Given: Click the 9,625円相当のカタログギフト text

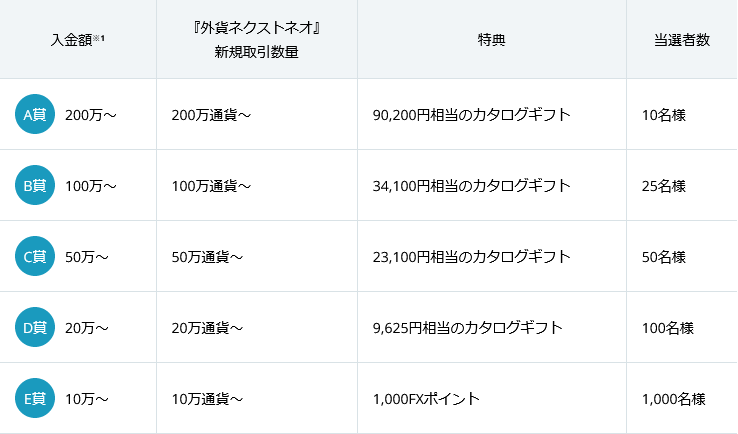Looking at the screenshot, I should coord(467,328).
